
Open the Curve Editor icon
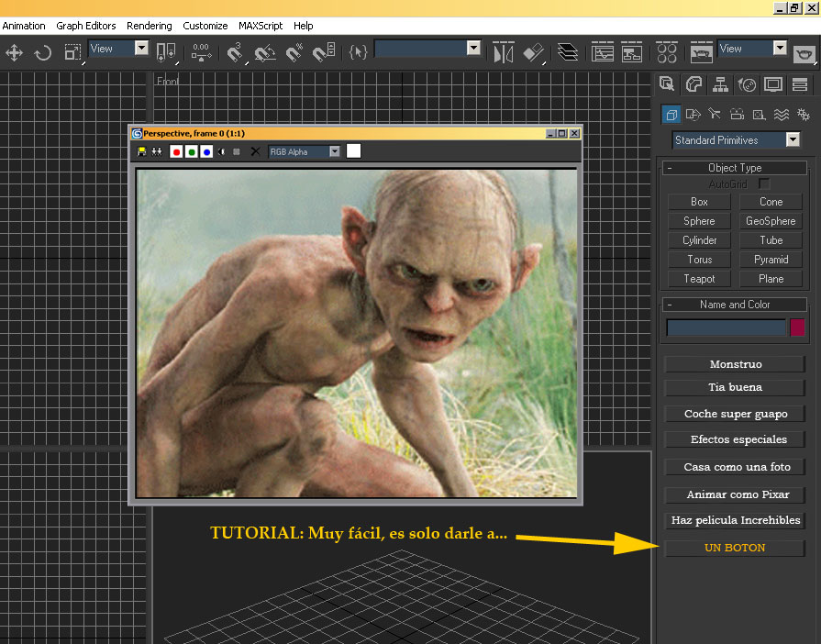pos(602,52)
